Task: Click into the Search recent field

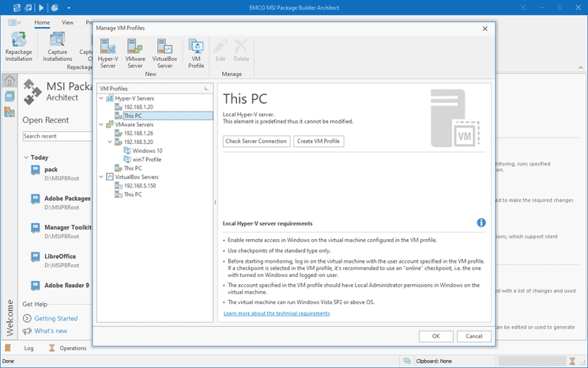Action: [x=58, y=136]
